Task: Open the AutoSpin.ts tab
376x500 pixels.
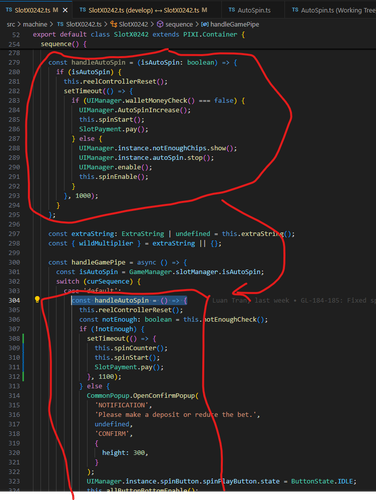Action: 254,10
